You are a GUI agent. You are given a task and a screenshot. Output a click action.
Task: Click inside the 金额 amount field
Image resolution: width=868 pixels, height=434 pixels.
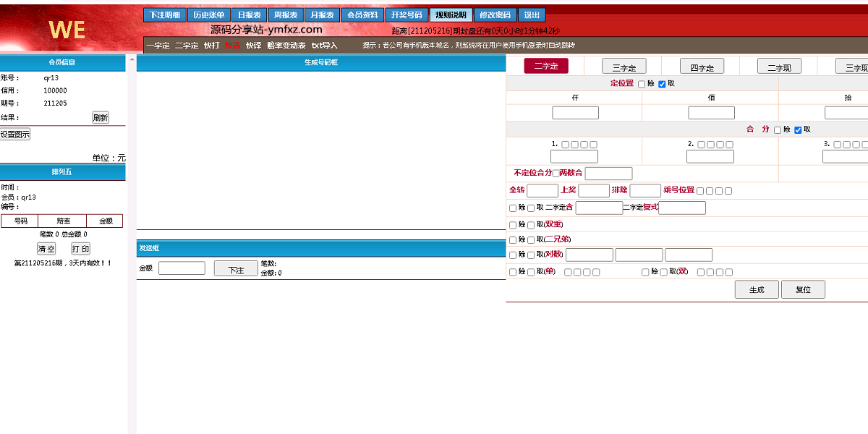tap(182, 268)
